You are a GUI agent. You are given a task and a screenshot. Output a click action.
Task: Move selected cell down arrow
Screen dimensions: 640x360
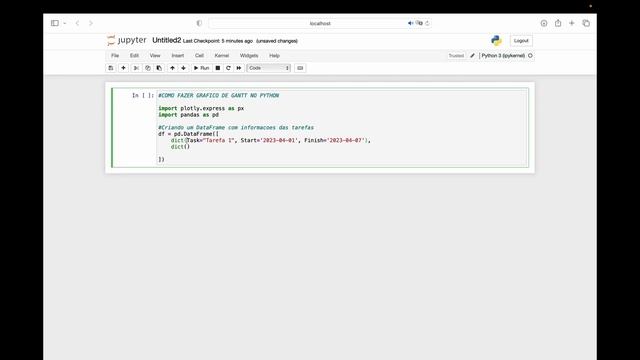183,68
